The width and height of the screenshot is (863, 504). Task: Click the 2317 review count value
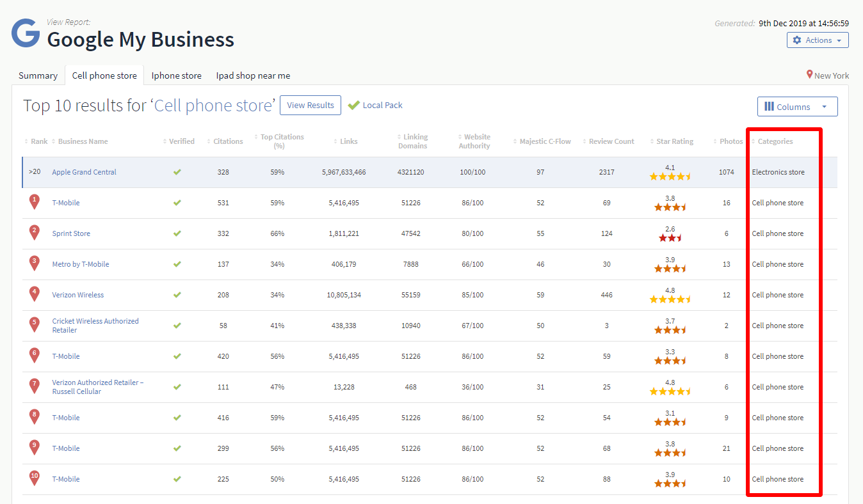pos(606,172)
